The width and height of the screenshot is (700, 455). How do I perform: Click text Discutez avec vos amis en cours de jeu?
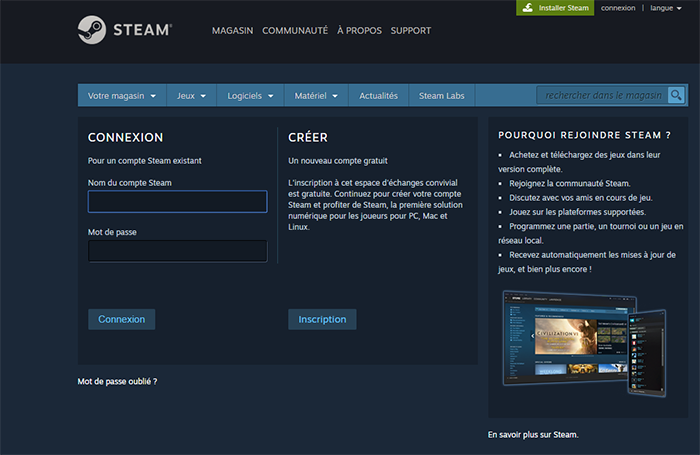(581, 198)
